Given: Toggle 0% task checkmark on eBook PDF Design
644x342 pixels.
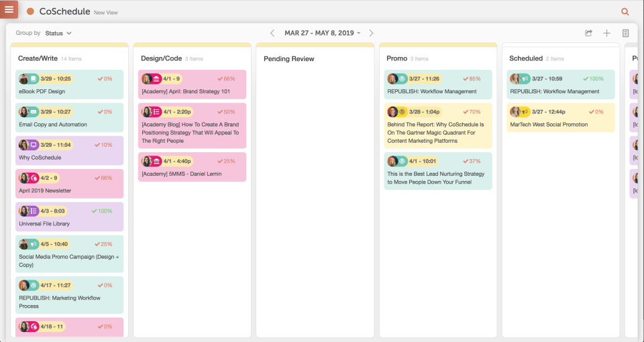Looking at the screenshot, I should click(x=105, y=79).
